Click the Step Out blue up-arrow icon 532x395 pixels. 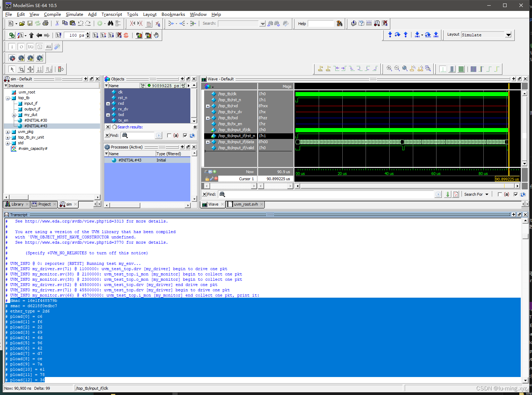(405, 35)
